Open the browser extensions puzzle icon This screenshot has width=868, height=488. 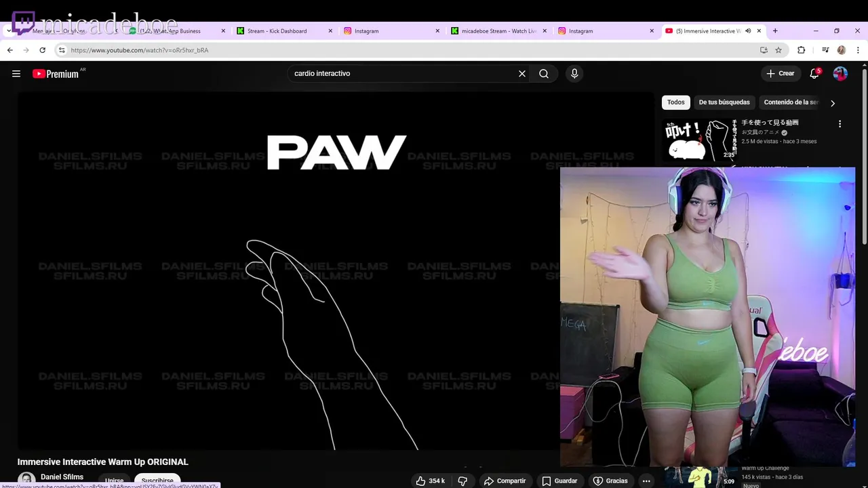(801, 50)
